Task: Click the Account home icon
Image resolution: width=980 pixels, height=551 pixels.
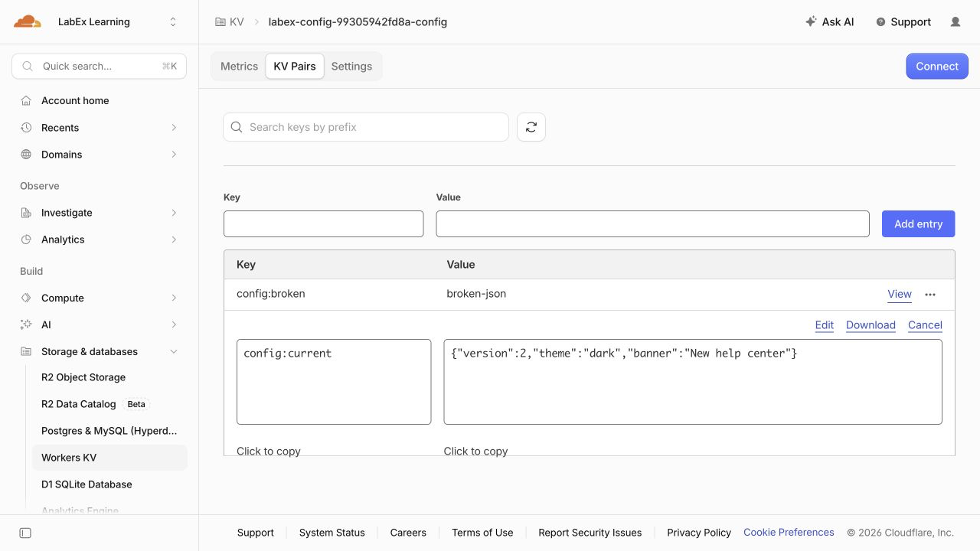Action: coord(26,100)
